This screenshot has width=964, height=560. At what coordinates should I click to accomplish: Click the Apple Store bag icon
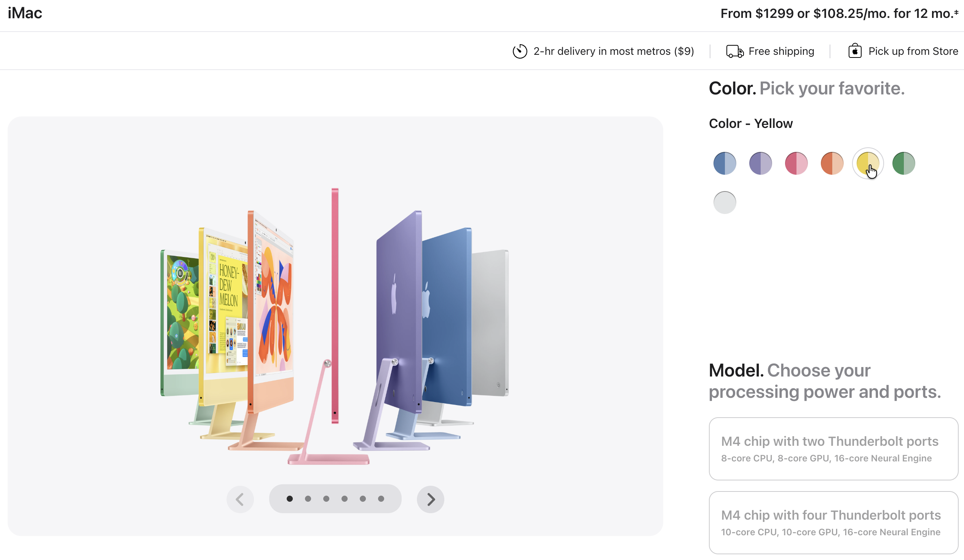(855, 51)
